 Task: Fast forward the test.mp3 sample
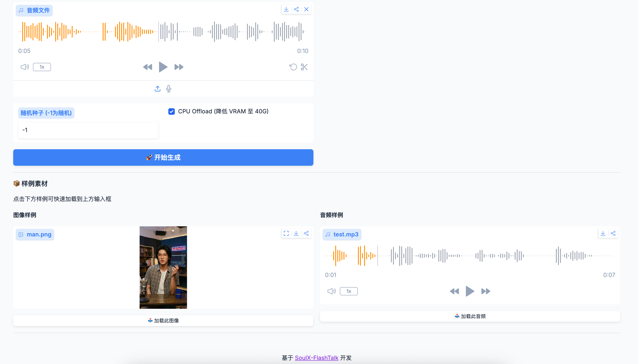coord(486,291)
